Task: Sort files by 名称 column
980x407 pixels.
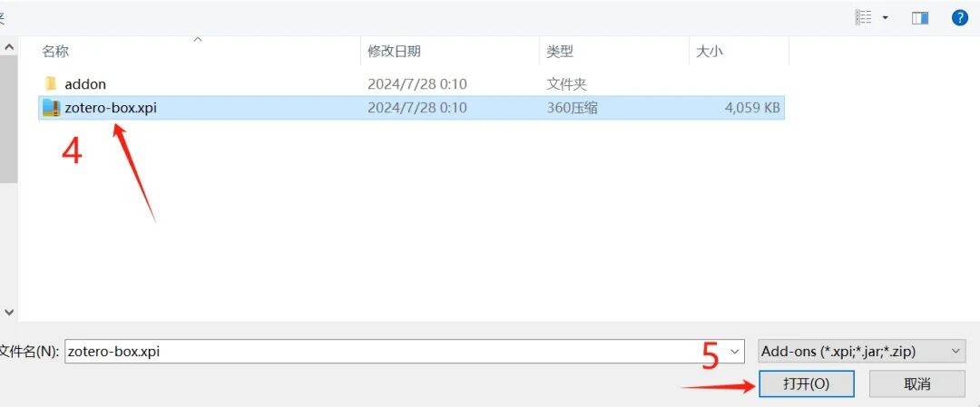Action: (x=55, y=51)
